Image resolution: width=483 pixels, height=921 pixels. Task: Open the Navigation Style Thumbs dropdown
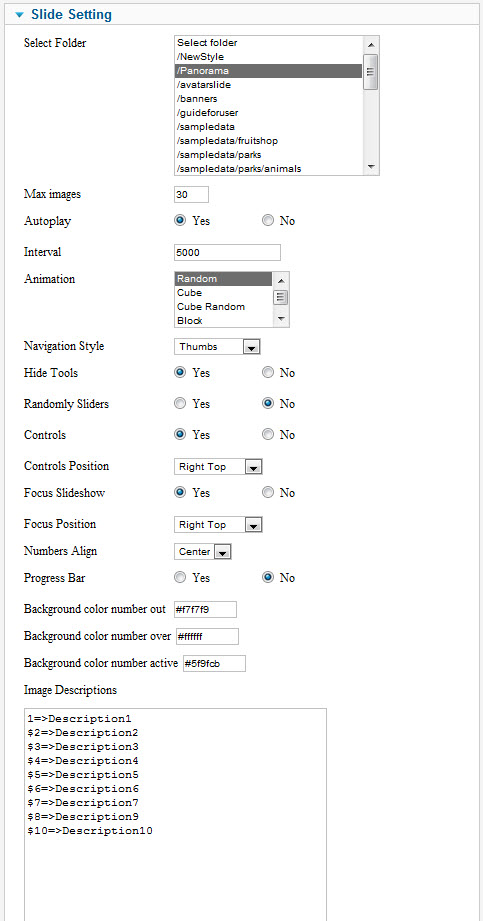[x=217, y=347]
